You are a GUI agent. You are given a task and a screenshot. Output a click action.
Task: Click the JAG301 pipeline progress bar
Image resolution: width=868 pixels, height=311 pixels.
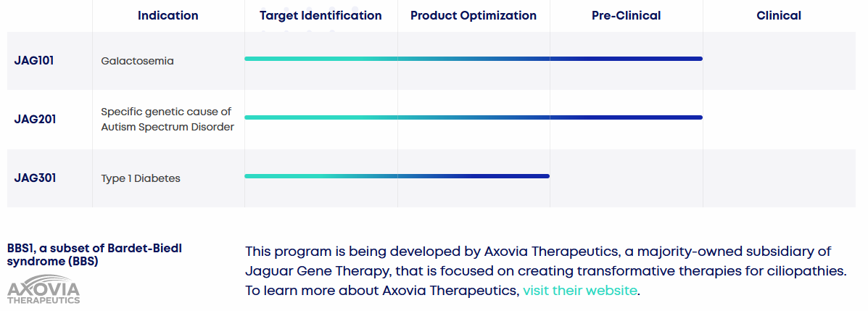pos(397,175)
